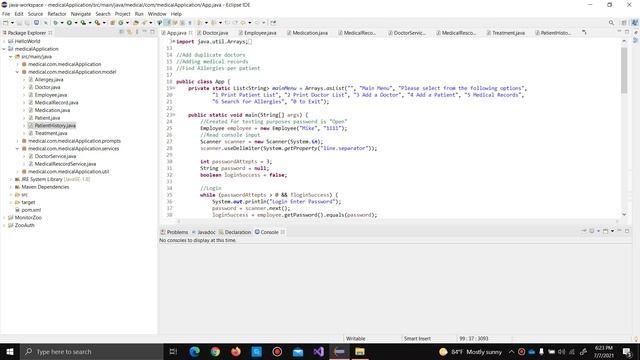Select MedicalRecord.java in Package Explorer
The image size is (640, 360).
[x=56, y=102]
